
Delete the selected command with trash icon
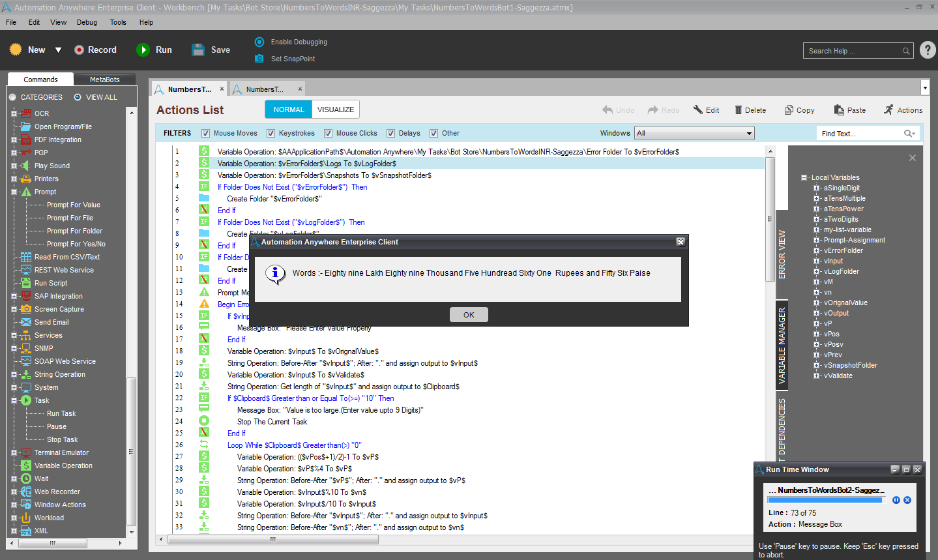[x=739, y=110]
